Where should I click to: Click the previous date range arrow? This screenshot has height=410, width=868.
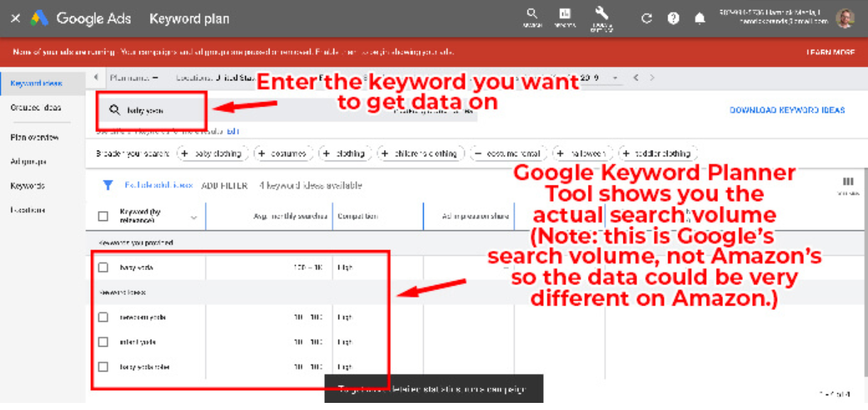coord(636,77)
